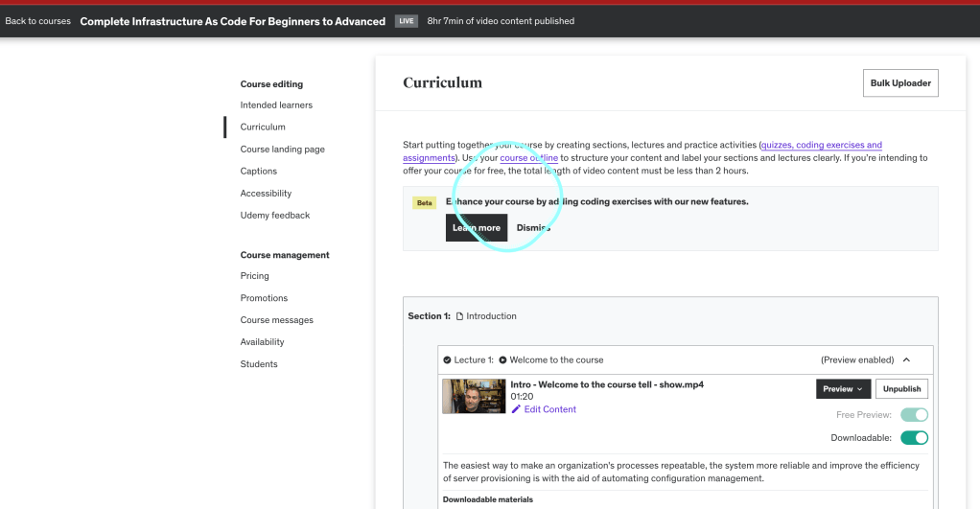Viewport: 980px width, 509px height.
Task: Open the Promotions page
Action: (x=264, y=298)
